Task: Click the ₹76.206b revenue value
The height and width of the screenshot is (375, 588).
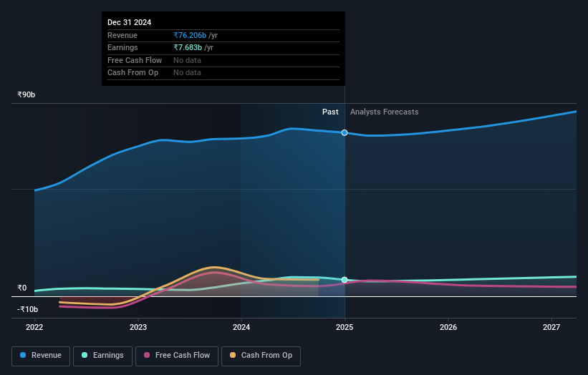Action: [x=190, y=35]
